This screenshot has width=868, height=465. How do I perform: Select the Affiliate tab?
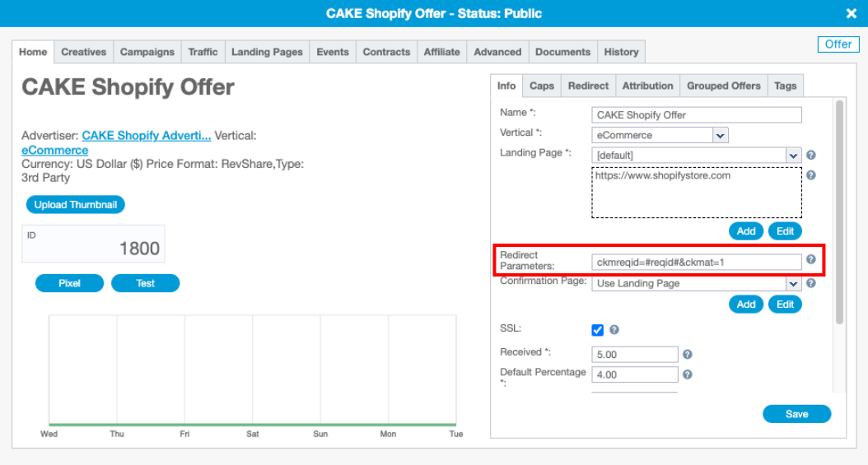441,52
